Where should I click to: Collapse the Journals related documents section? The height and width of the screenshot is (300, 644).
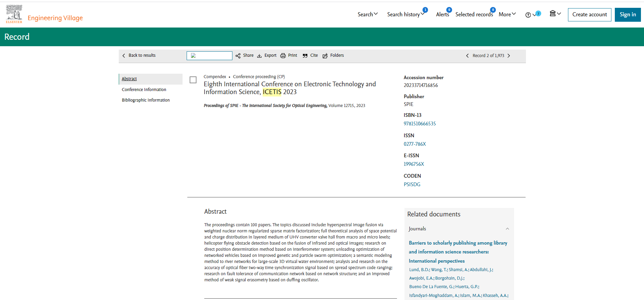507,229
